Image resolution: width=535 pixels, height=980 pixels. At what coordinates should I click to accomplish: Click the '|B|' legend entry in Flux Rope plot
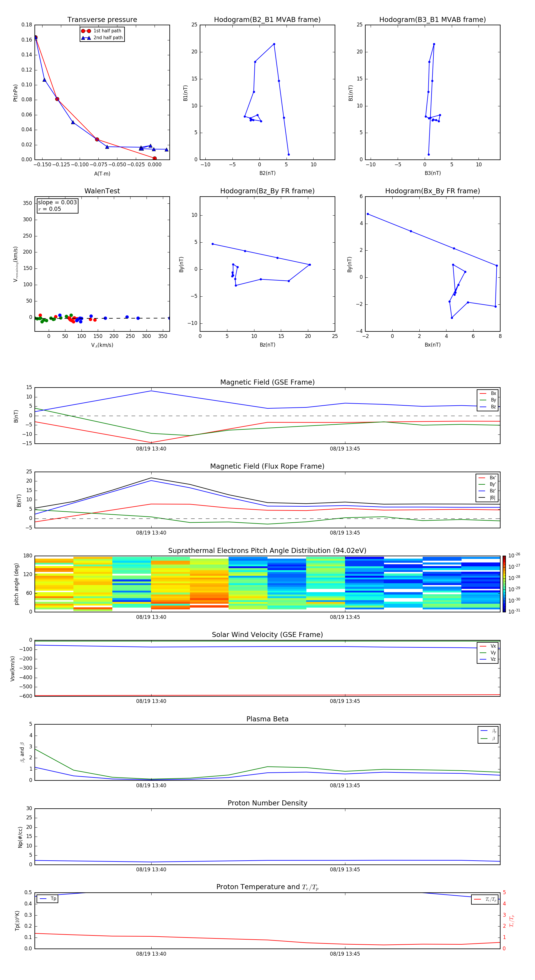487,498
